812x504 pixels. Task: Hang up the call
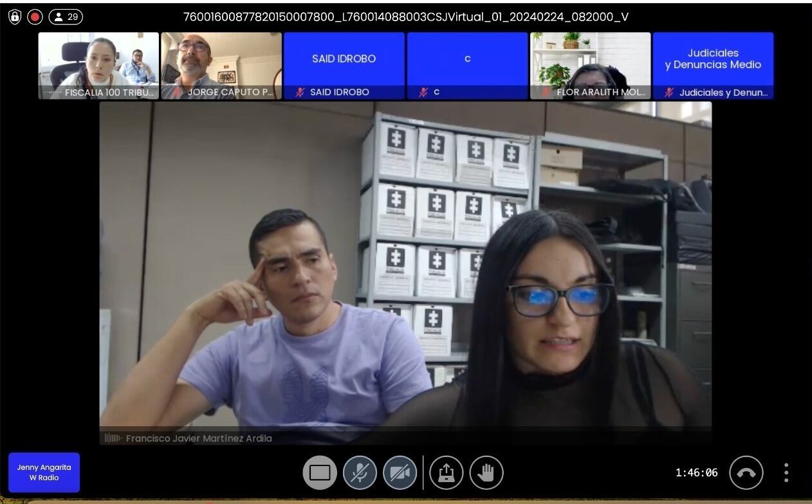point(746,473)
